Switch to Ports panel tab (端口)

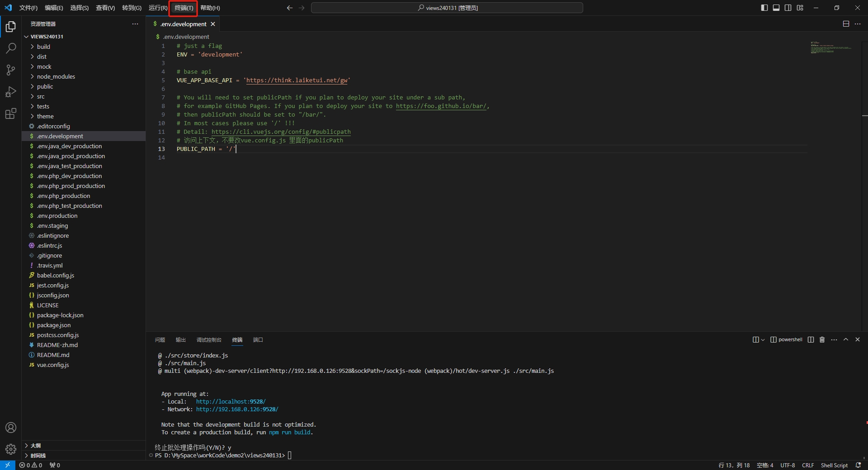tap(258, 340)
